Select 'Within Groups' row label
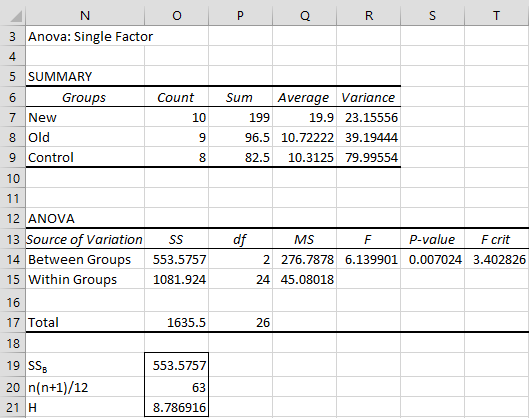This screenshot has width=529, height=418. click(x=85, y=279)
